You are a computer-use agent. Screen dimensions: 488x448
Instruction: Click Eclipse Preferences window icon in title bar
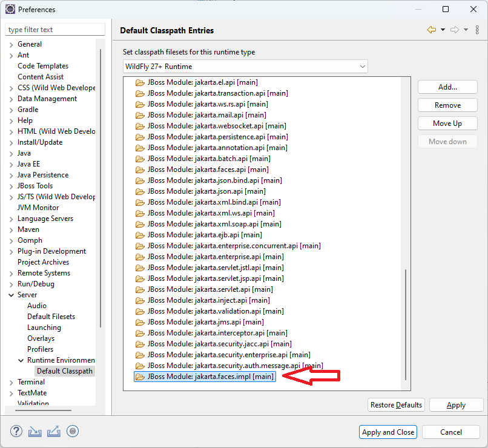10,9
